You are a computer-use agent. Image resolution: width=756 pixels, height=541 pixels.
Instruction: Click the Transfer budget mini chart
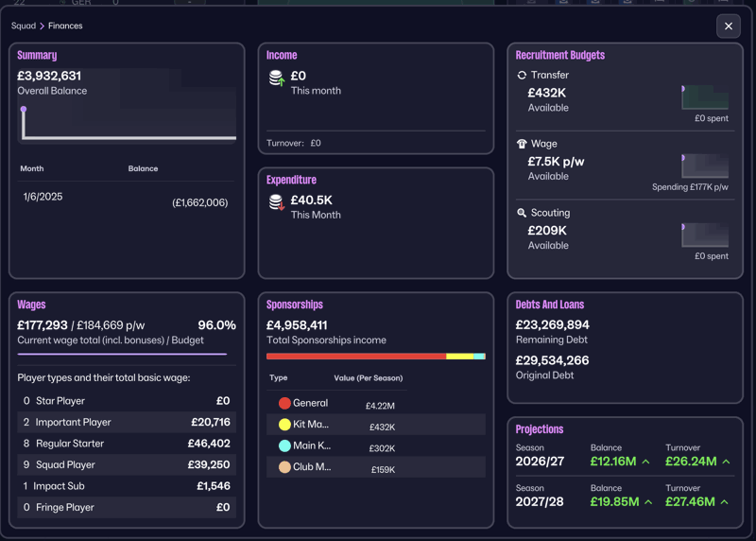pos(705,97)
